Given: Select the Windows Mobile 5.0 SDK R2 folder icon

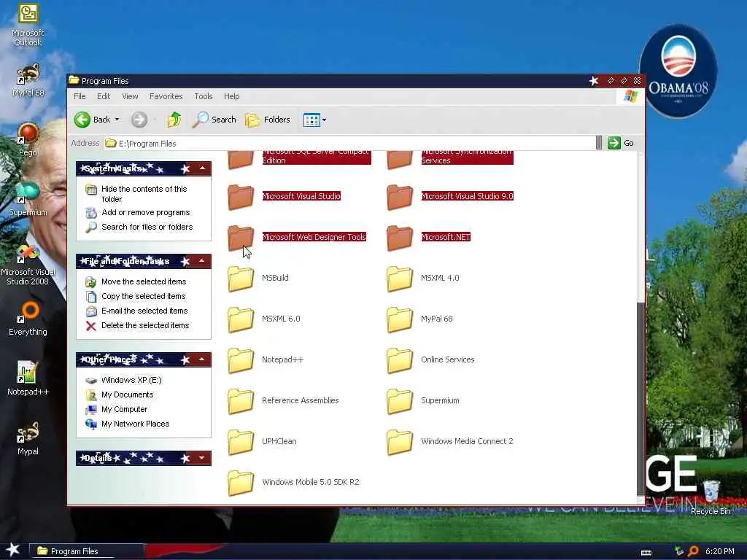Looking at the screenshot, I should [x=241, y=483].
